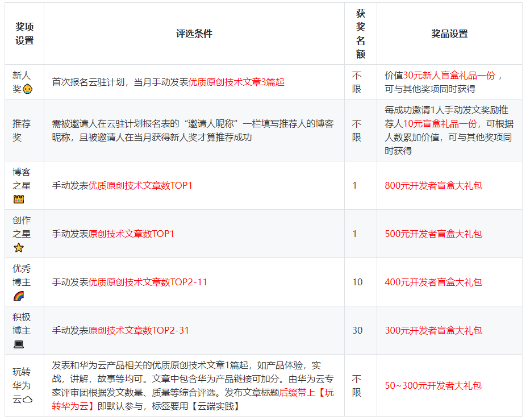Click 400元开发者盲盒大礼包 prize text
This screenshot has height=420, width=526.
433,282
